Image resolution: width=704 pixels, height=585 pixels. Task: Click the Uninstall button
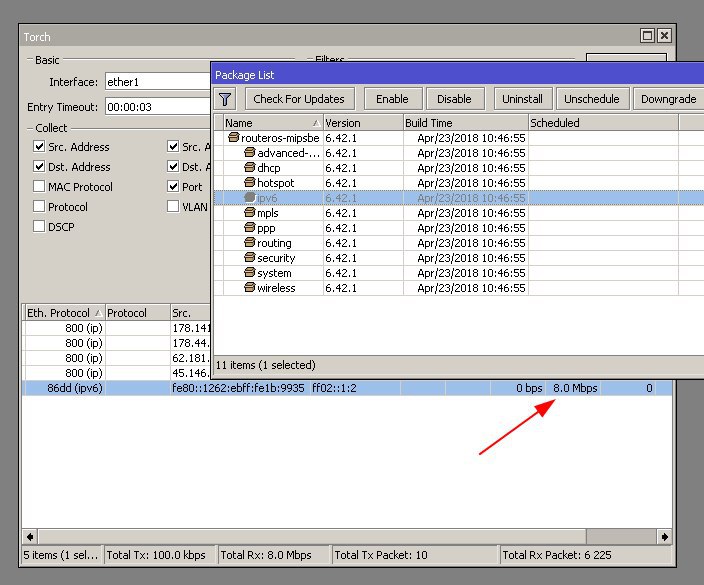click(x=522, y=99)
